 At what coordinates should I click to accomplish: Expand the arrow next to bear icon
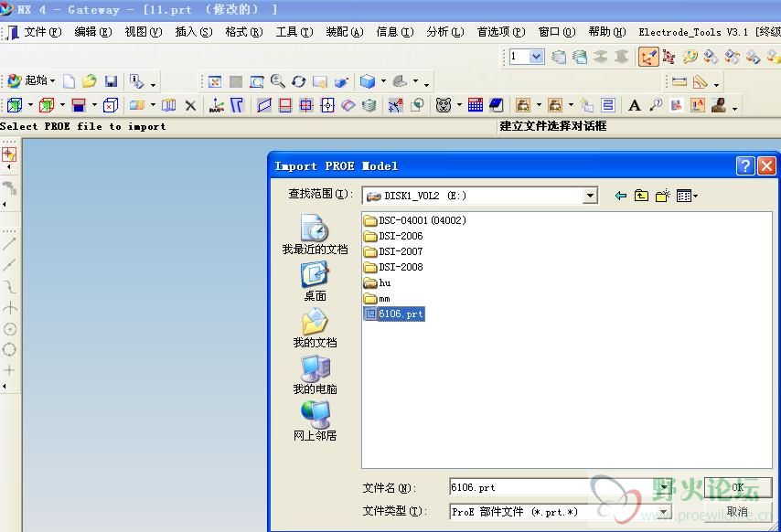point(459,105)
